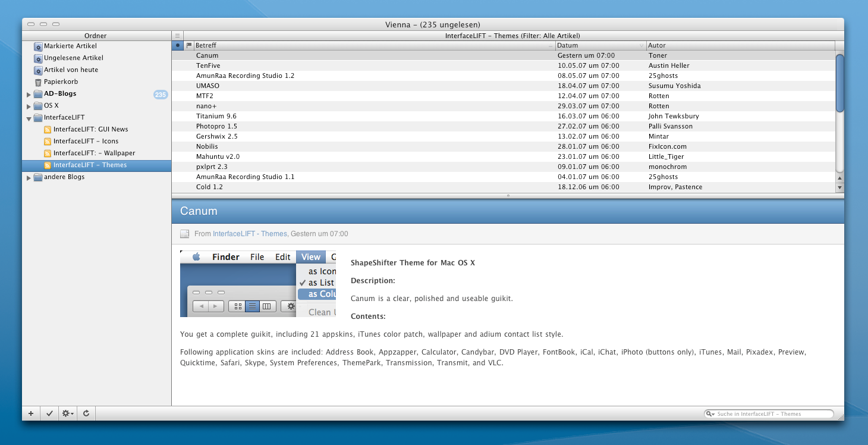Viewport: 868px width, 445px height.
Task: Click the 235 unread count badge
Action: pos(161,94)
